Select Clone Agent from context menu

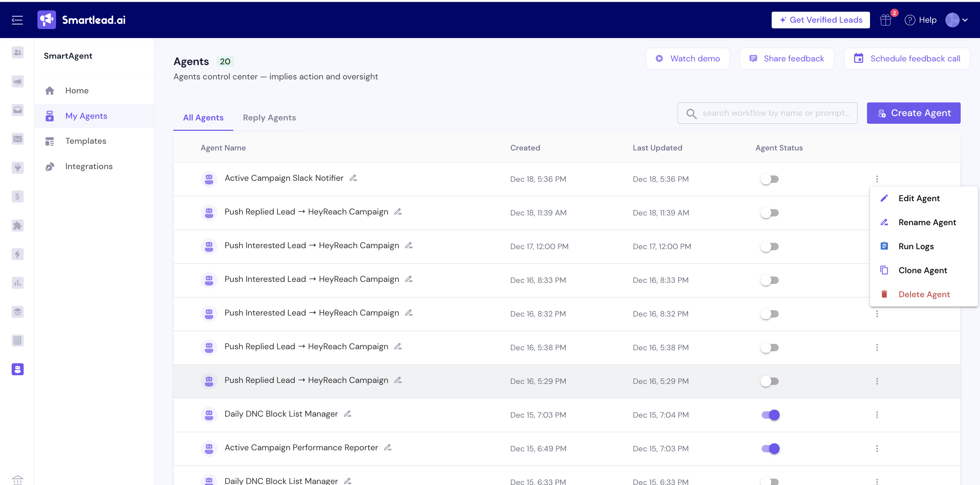click(922, 270)
